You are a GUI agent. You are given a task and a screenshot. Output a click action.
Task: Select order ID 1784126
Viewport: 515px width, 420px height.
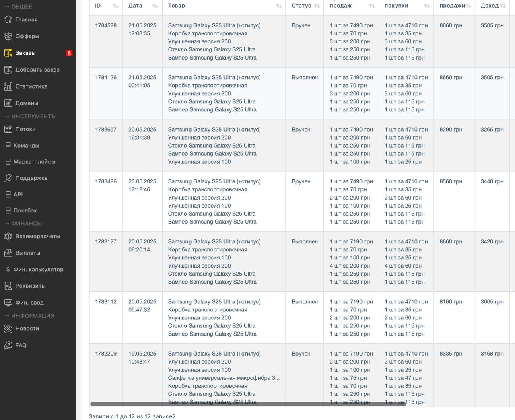point(106,77)
